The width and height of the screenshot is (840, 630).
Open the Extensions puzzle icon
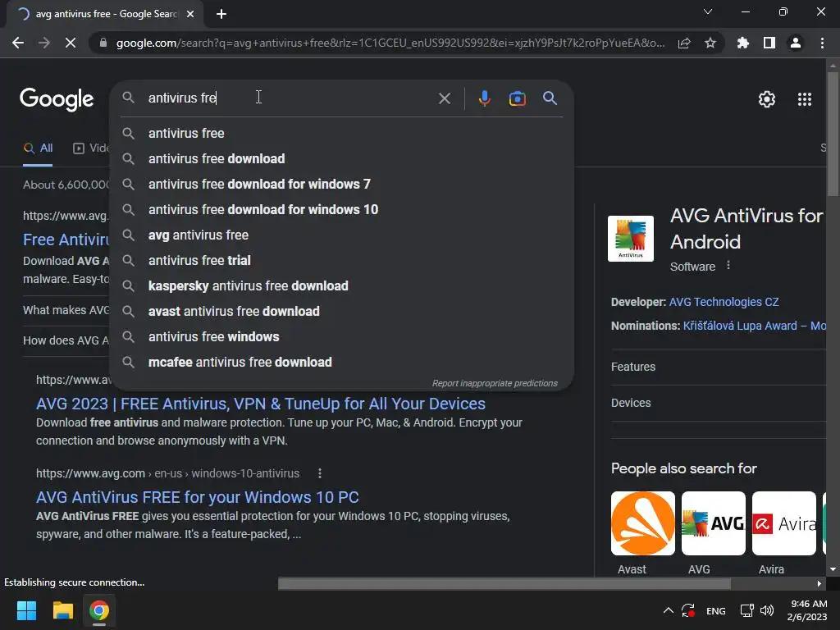coord(742,43)
